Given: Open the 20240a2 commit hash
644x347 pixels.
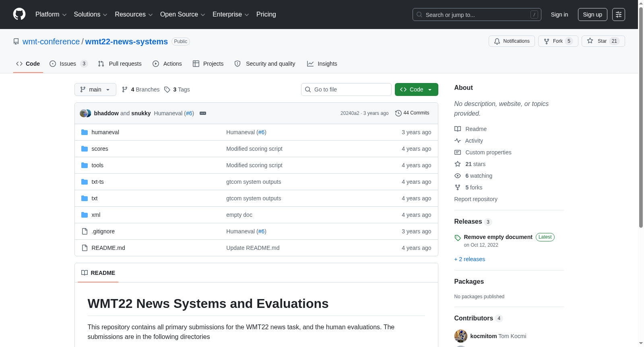Looking at the screenshot, I should pyautogui.click(x=350, y=113).
